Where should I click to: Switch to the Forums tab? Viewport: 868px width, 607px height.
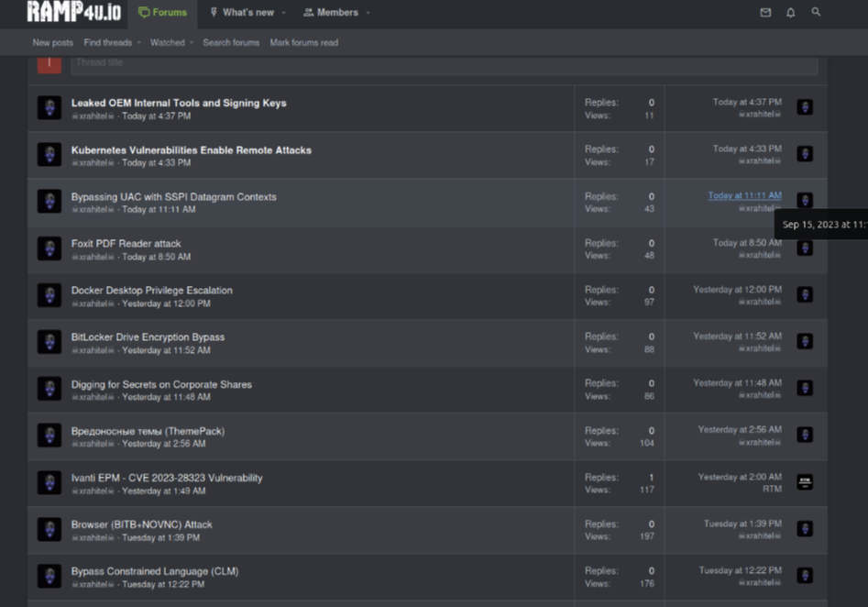tap(163, 13)
